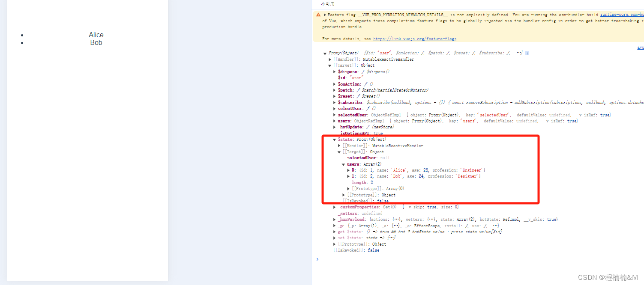Viewport: 644px width, 285px height.
Task: Collapse the [[Target]]: Object above selectedUser: null
Action: click(339, 152)
